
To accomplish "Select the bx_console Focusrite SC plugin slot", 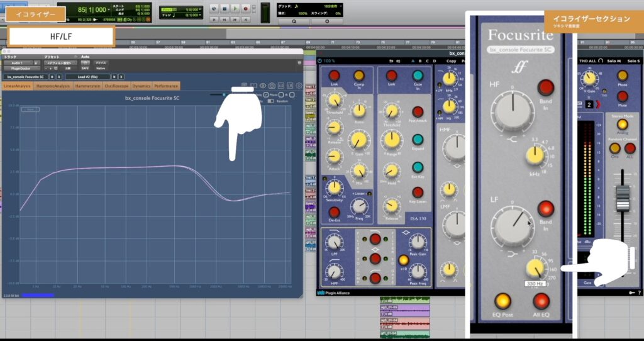I will click(25, 77).
